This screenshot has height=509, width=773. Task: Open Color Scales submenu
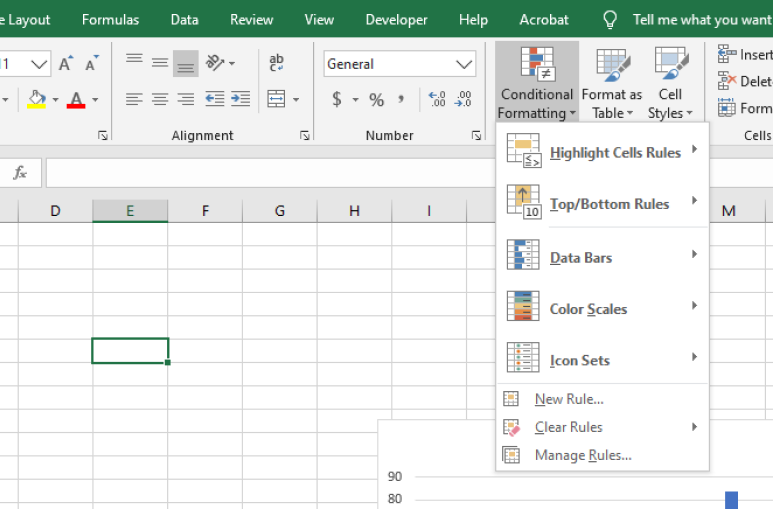click(602, 307)
